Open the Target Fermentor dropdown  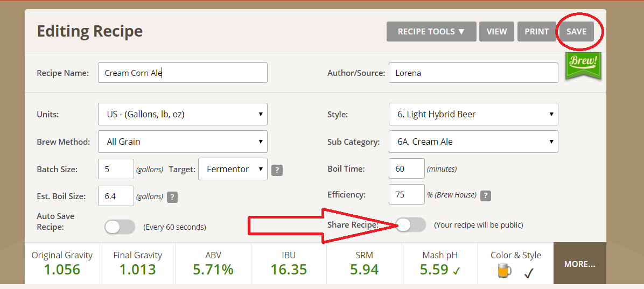(233, 169)
